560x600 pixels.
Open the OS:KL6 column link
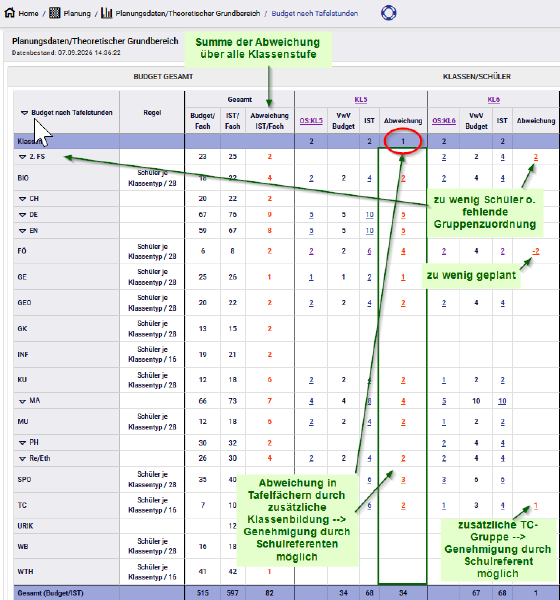tap(444, 121)
